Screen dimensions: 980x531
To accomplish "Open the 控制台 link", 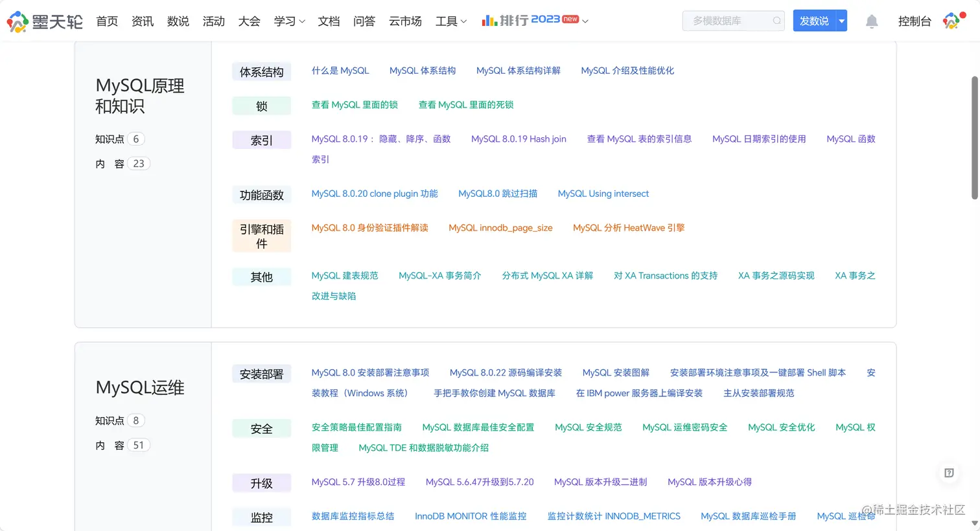I will (x=915, y=21).
